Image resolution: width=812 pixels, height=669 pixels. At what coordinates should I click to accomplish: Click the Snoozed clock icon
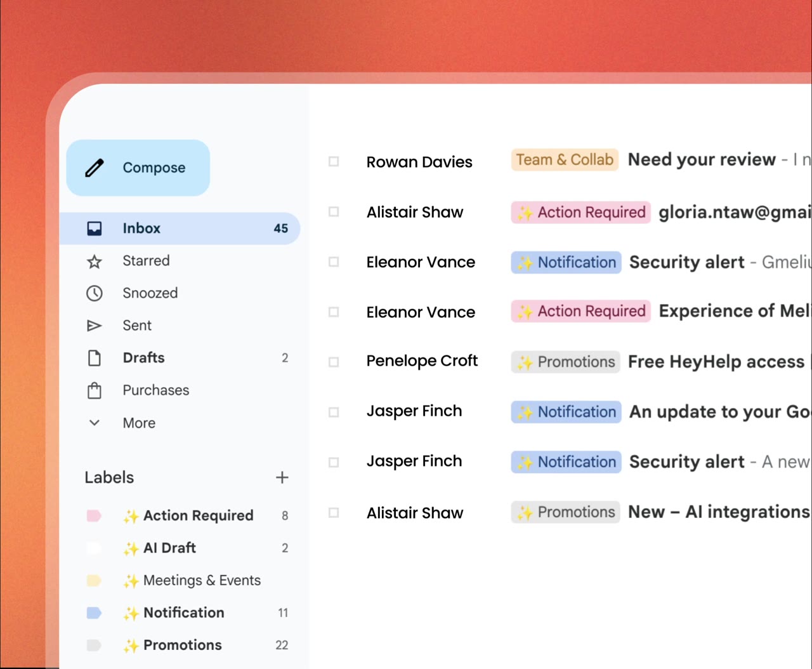pos(95,293)
